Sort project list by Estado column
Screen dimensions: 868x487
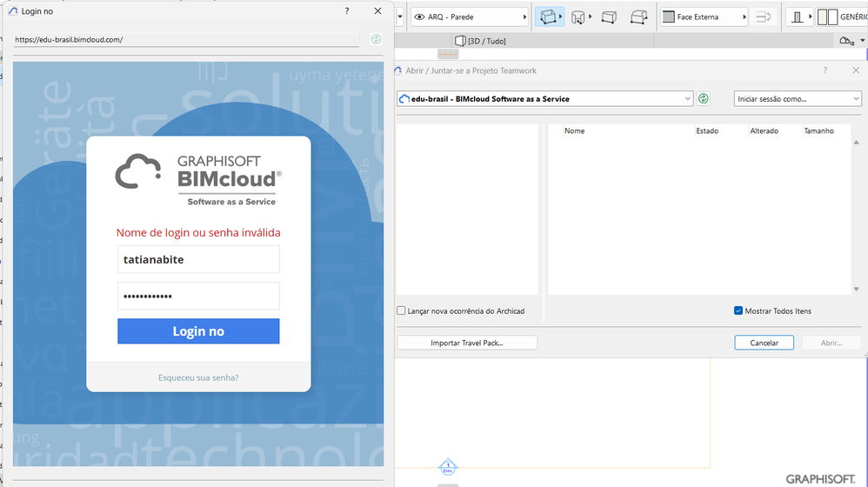707,131
